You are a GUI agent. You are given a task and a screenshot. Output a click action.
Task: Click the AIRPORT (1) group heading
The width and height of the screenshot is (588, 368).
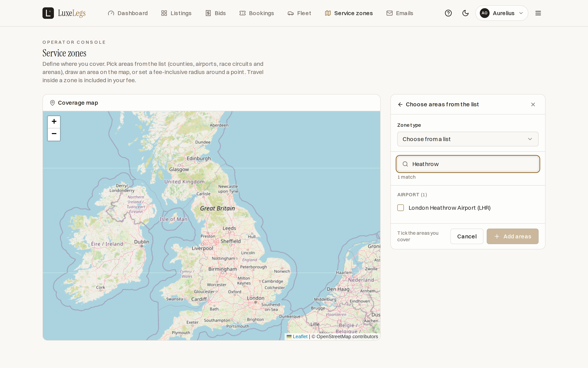click(x=412, y=195)
